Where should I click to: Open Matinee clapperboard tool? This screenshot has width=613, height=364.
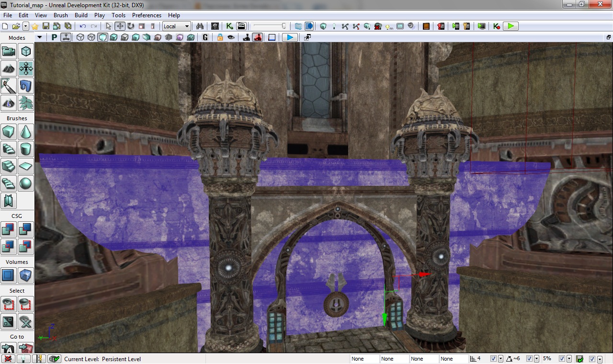[241, 26]
